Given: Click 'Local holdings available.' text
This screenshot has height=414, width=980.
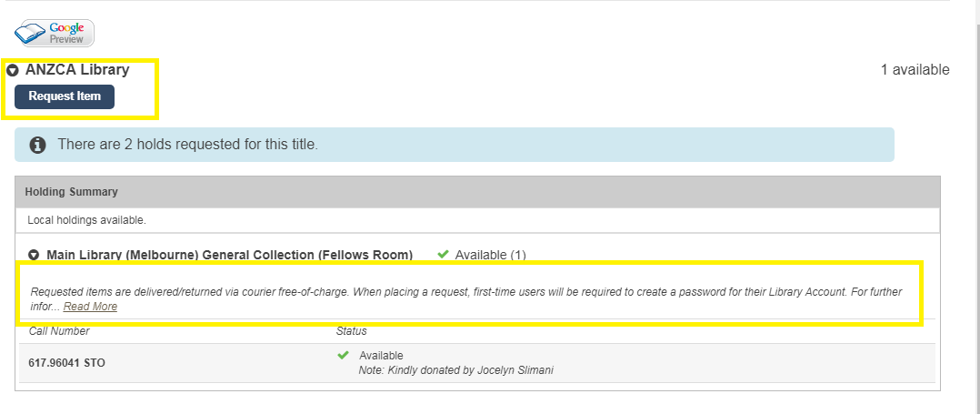Looking at the screenshot, I should [x=86, y=220].
